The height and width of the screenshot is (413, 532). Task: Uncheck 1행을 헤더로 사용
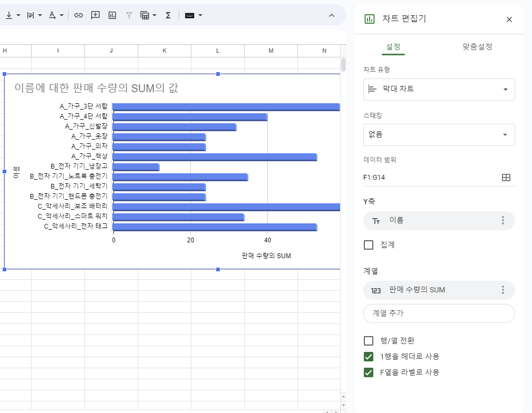[369, 357]
